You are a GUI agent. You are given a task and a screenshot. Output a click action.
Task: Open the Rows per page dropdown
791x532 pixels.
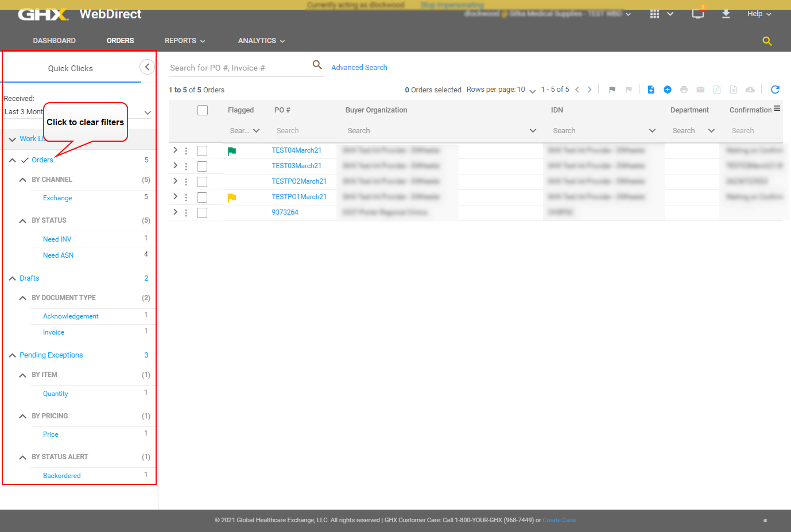532,90
